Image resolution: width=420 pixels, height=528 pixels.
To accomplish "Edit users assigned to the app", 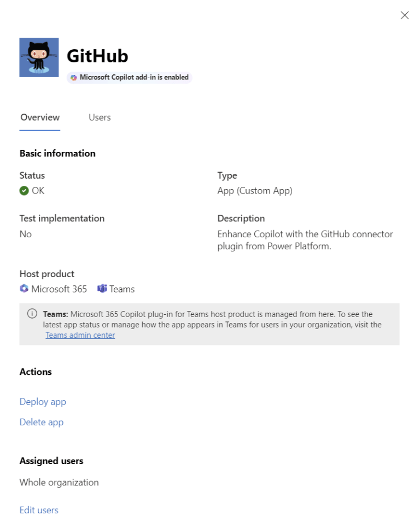I will [38, 510].
